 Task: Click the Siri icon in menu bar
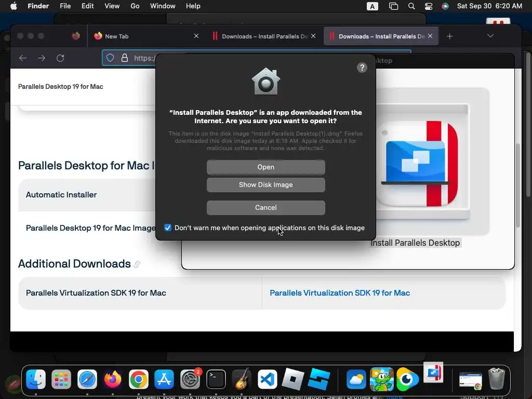point(445,6)
